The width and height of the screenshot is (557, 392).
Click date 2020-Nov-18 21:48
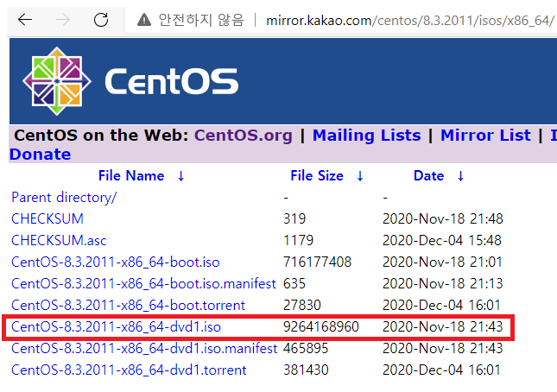443,218
